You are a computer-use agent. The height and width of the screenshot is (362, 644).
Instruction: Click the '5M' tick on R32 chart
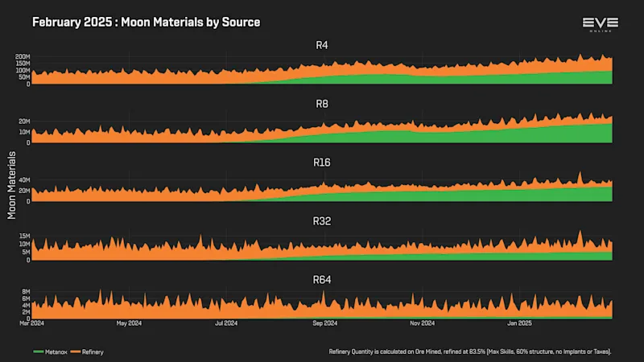[x=26, y=252]
